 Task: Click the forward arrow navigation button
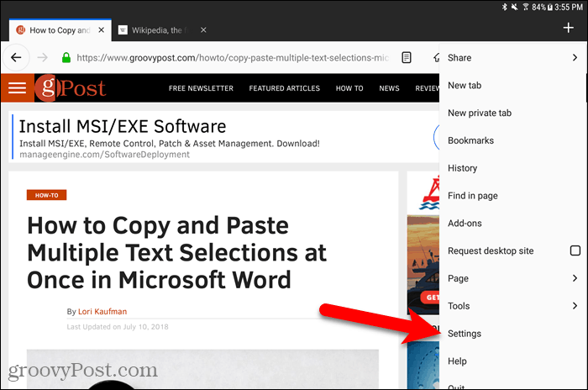42,57
